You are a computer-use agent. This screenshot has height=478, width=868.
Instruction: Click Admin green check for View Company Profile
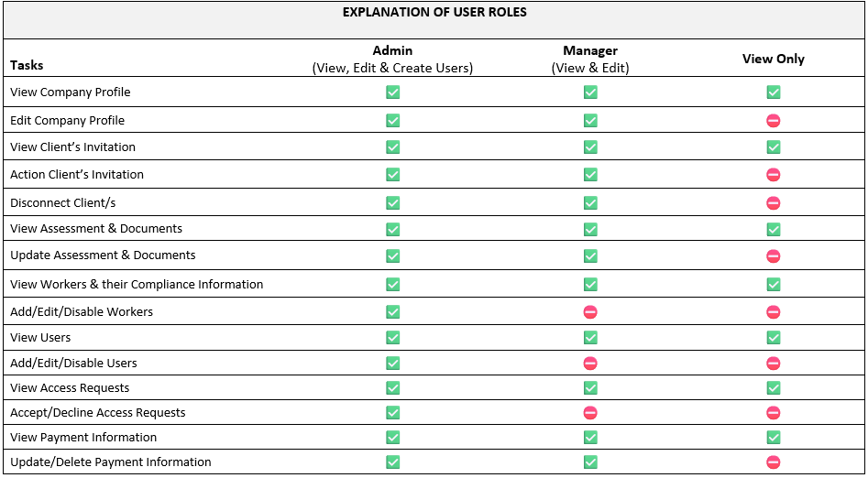click(x=392, y=92)
